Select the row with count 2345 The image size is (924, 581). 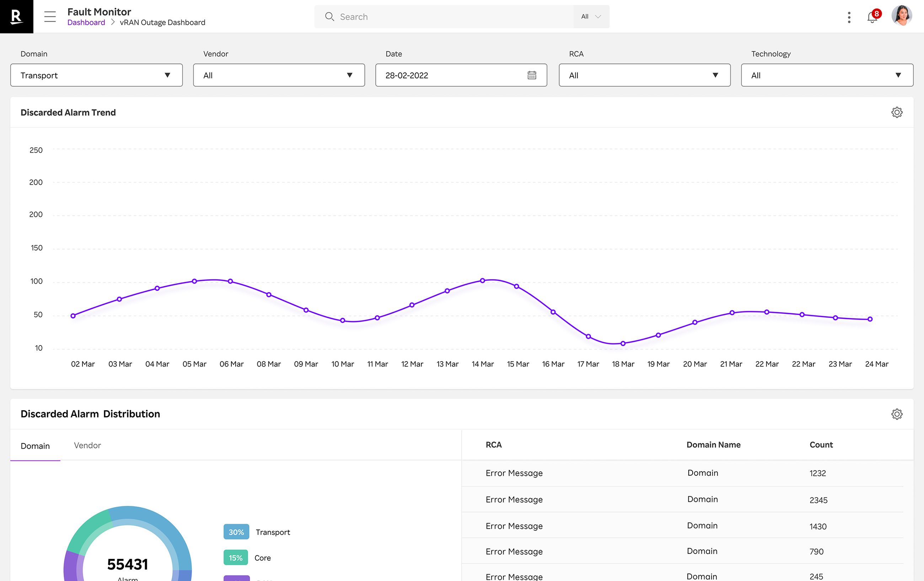click(682, 500)
